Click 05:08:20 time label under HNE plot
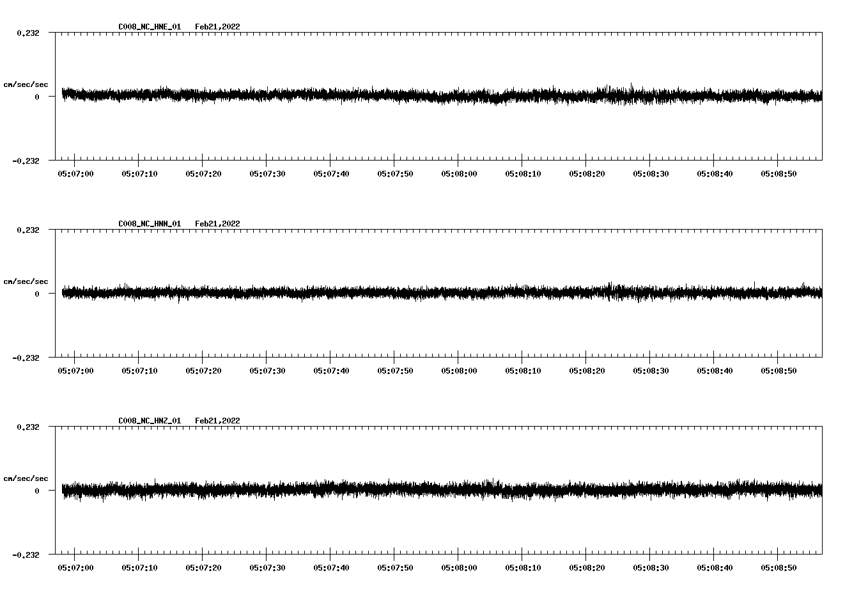This screenshot has height=591, width=868. tap(587, 174)
